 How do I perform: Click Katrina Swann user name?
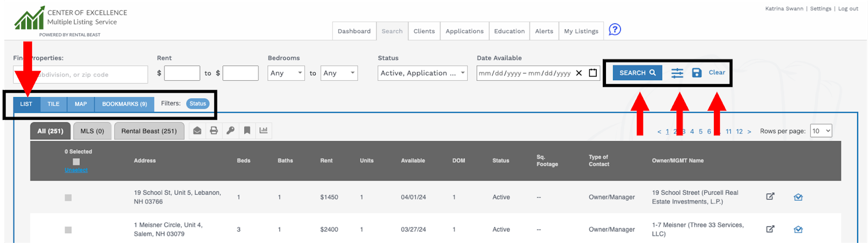pos(784,9)
